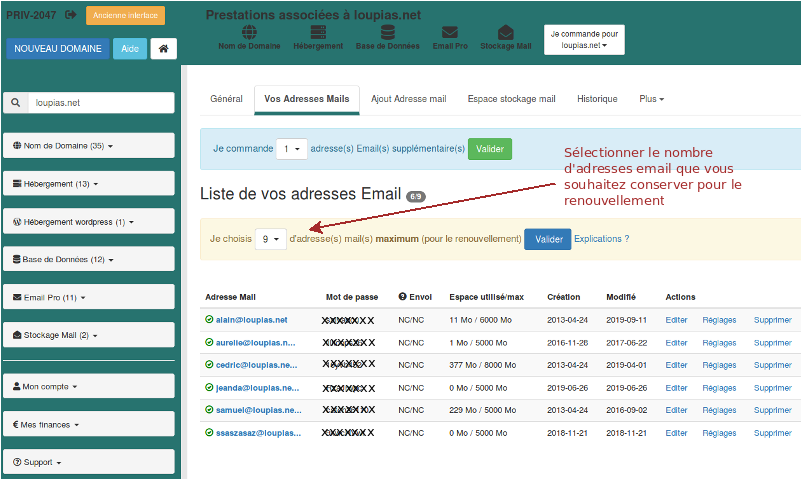Click green Valider button for extra emails
The width and height of the screenshot is (803, 481).
[490, 149]
